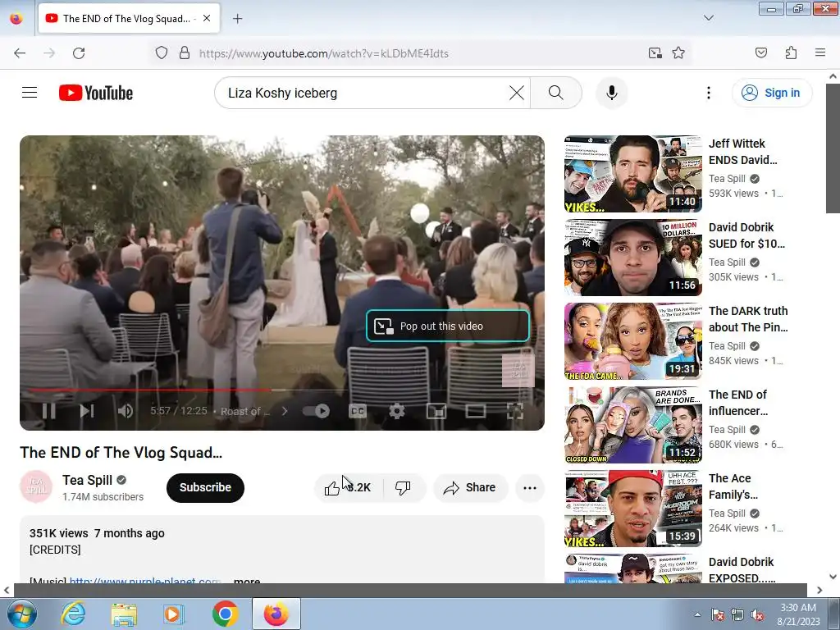
Task: Open YouTube settings three-dot menu
Action: [x=708, y=93]
